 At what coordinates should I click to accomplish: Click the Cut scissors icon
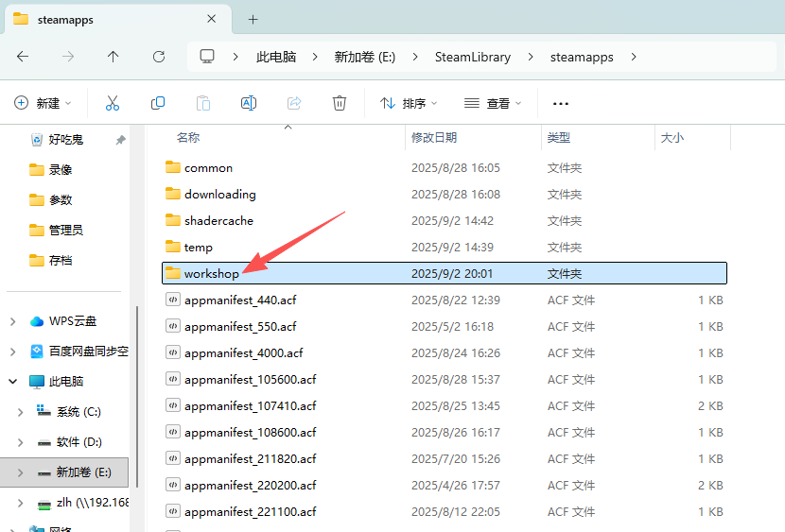tap(113, 103)
